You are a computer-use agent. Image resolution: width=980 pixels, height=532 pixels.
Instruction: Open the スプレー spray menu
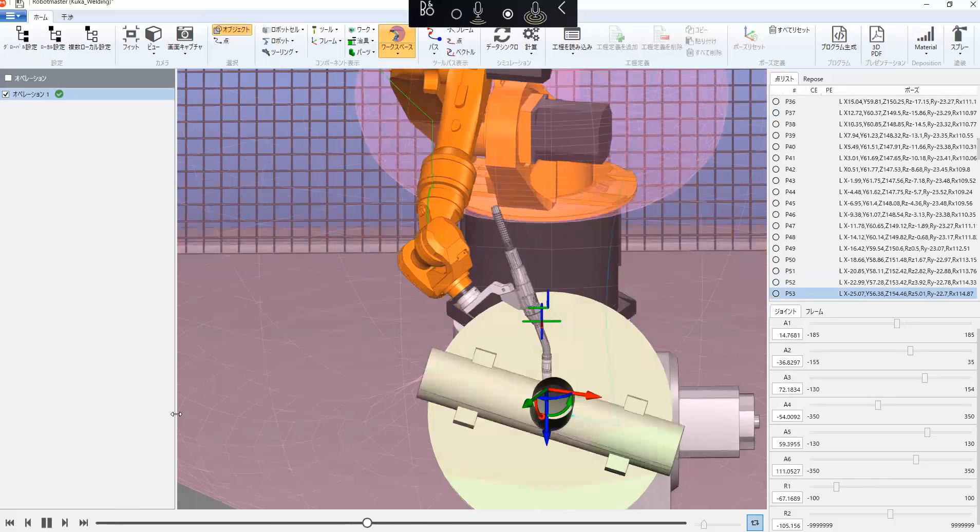point(959,40)
